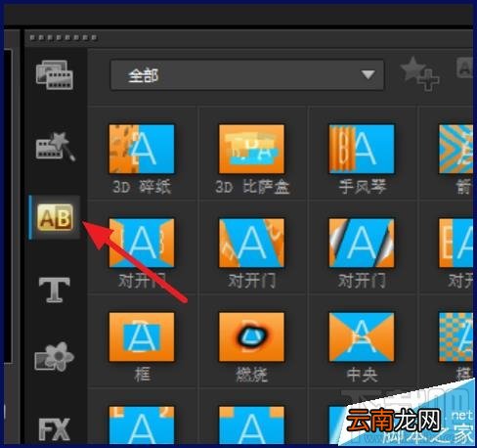Choose the 手风琴 transition effect

[362, 149]
